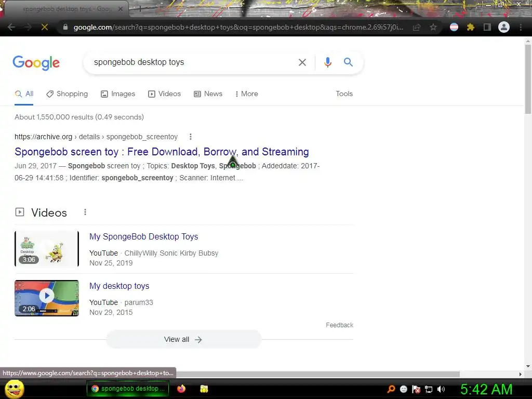
Task: Play the My desktop toys video thumbnail
Action: tap(47, 298)
